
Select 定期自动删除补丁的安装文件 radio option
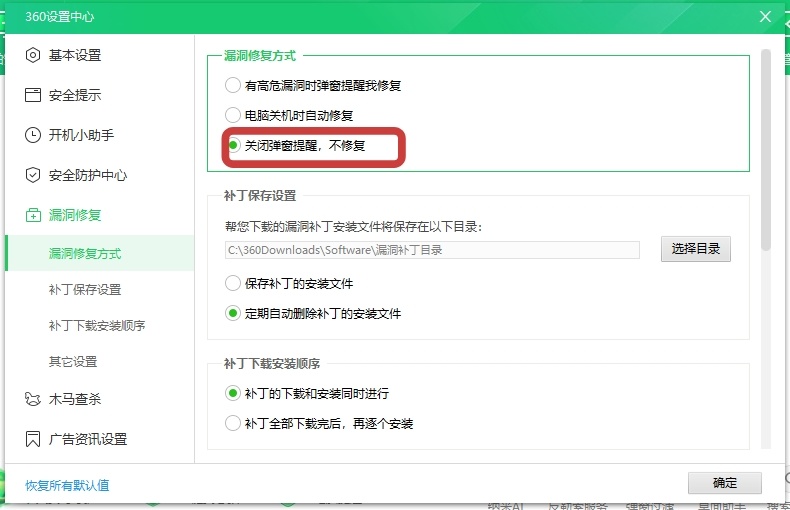click(x=232, y=313)
